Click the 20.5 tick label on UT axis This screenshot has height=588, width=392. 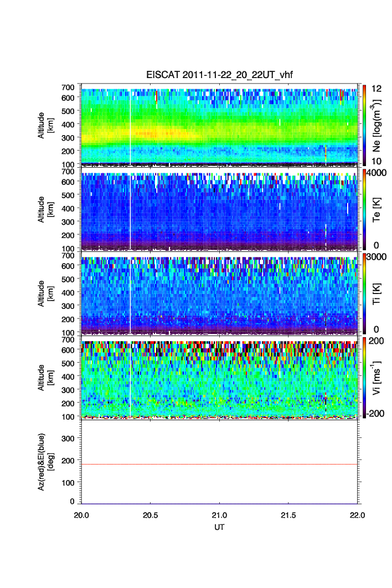pos(151,515)
